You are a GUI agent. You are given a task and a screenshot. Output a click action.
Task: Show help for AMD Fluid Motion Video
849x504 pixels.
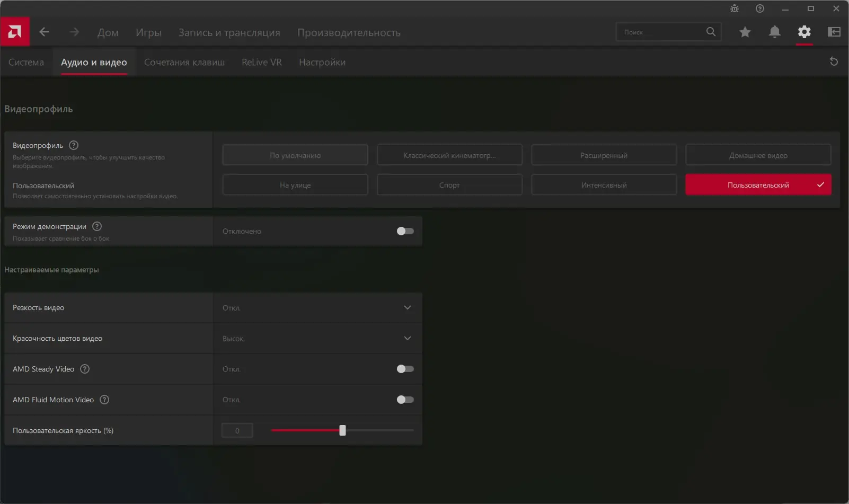click(104, 400)
